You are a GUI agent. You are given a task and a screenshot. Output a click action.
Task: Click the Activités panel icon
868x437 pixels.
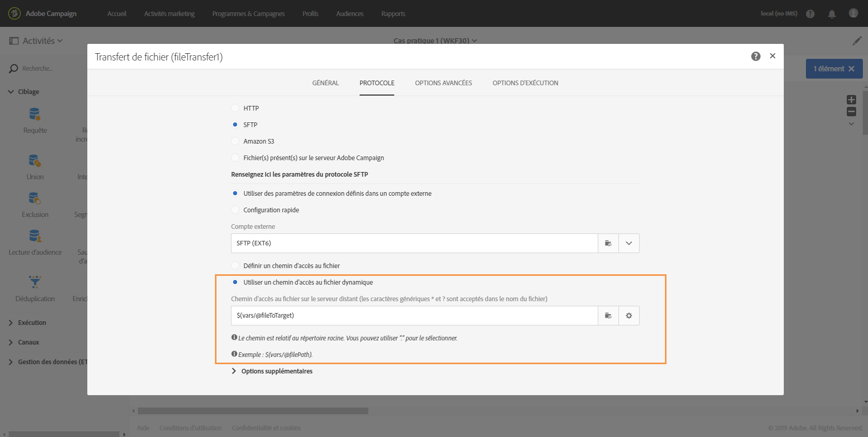[14, 41]
